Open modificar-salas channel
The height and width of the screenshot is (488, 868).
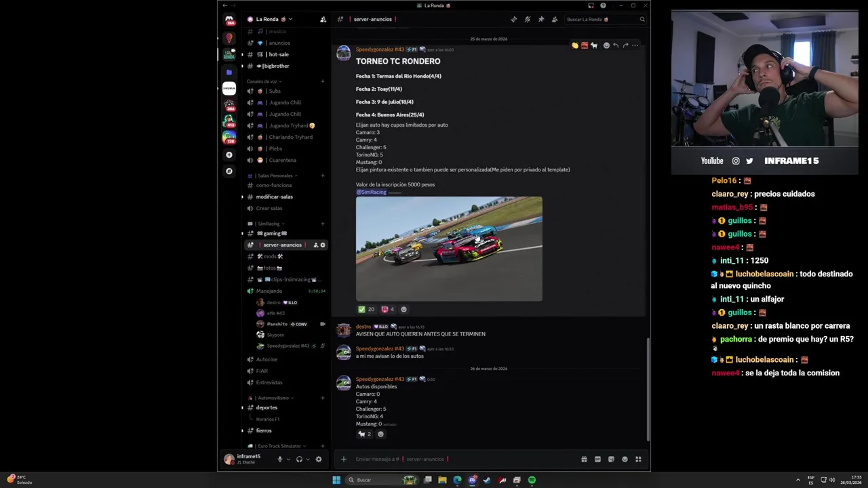point(285,197)
